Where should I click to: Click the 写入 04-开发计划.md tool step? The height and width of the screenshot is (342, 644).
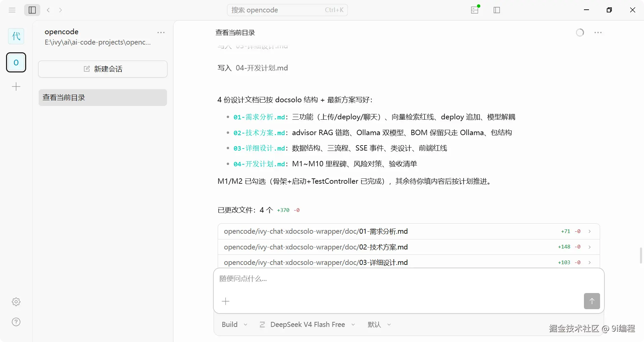253,68
